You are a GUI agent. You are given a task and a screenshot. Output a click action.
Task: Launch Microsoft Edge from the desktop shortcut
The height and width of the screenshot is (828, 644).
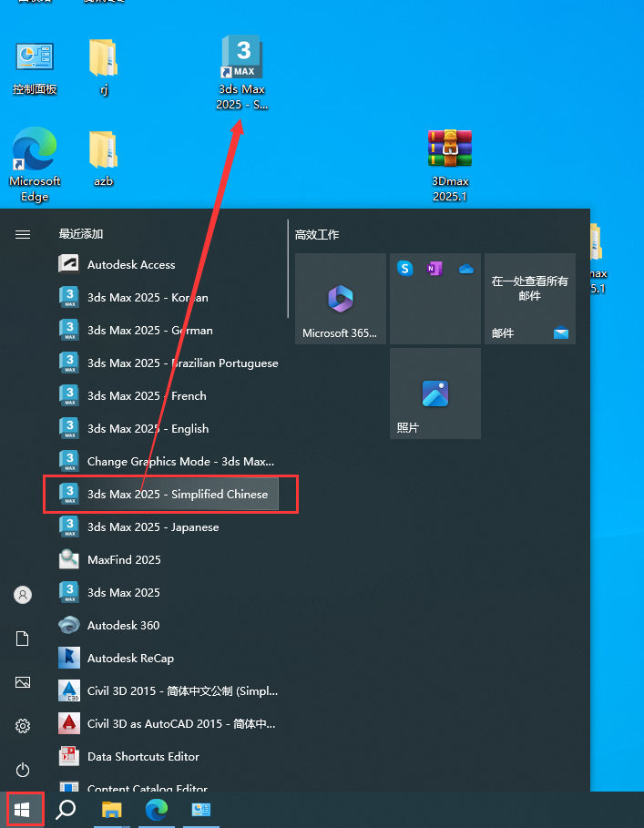point(35,165)
